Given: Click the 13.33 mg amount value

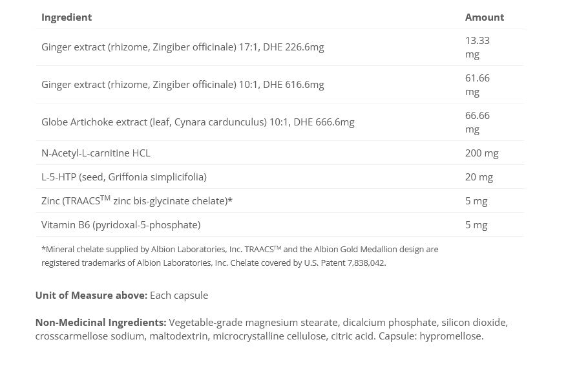Looking at the screenshot, I should [x=477, y=47].
